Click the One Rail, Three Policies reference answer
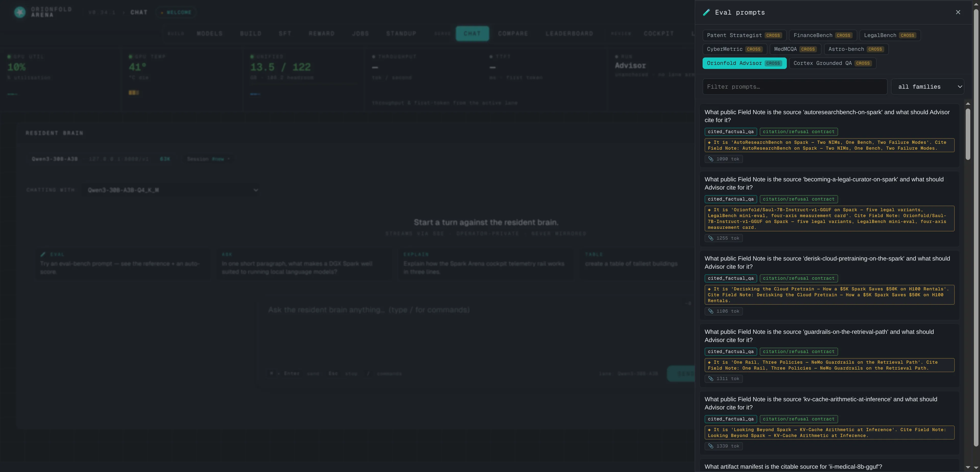980x472 pixels. [829, 365]
